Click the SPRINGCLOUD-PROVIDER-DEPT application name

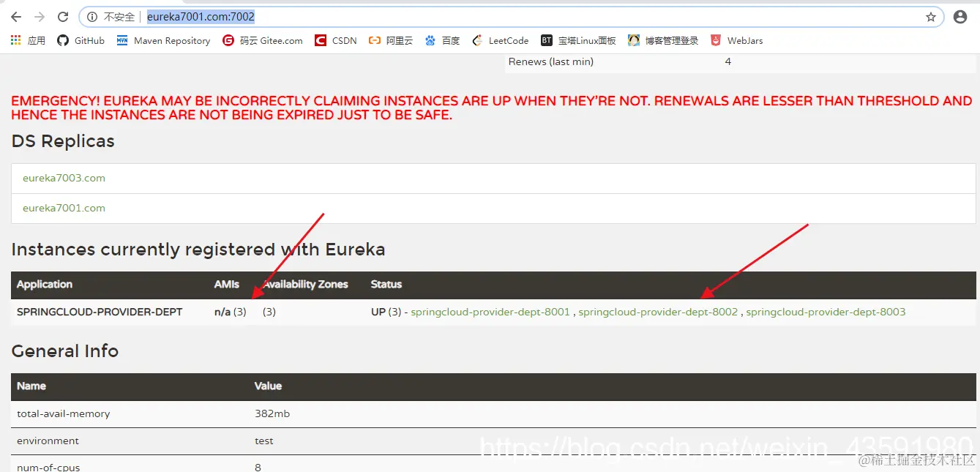click(100, 312)
